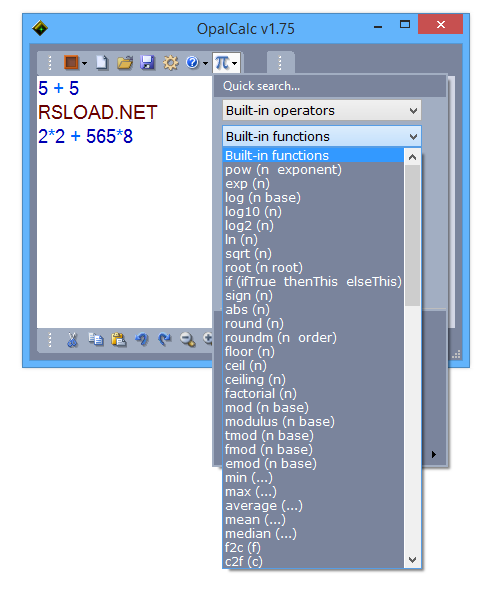Collapse the Built-in functions combo box

(x=322, y=136)
